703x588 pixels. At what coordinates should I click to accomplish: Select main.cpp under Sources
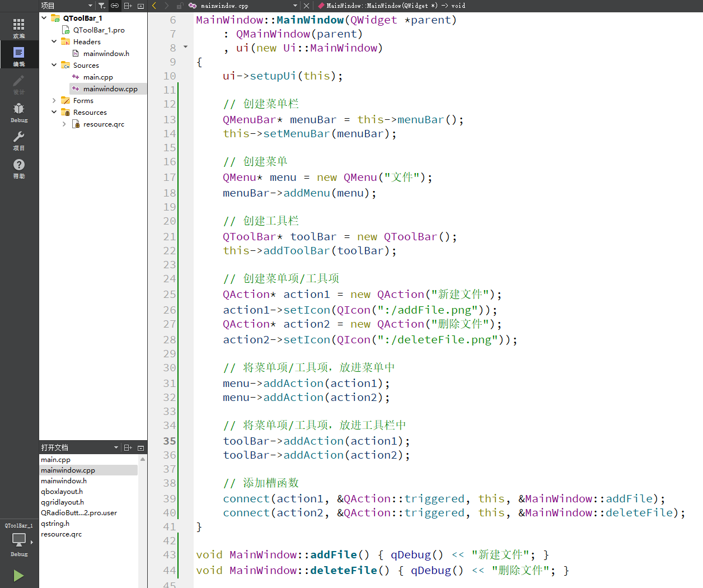[98, 77]
